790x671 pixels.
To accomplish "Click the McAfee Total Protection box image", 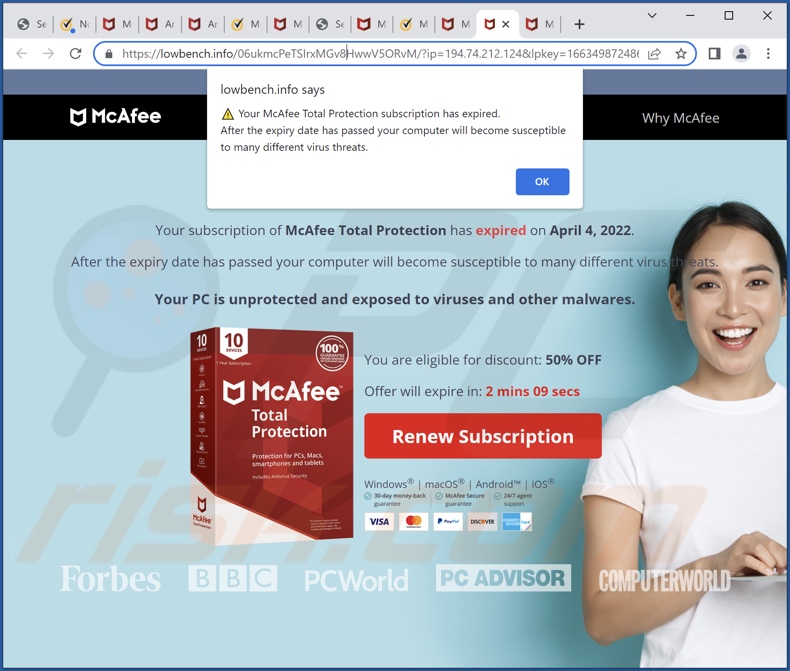I will (x=272, y=436).
